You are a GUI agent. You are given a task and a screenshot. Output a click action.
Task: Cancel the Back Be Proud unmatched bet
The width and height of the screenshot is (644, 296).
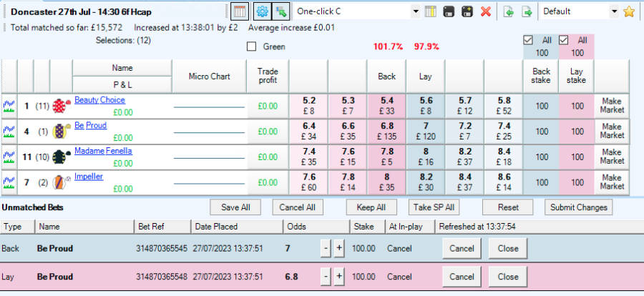click(x=462, y=248)
